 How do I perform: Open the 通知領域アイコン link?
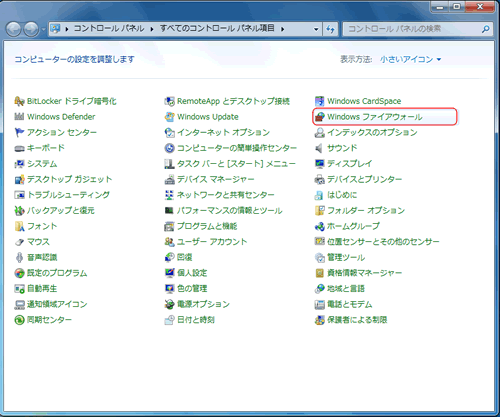tap(57, 304)
